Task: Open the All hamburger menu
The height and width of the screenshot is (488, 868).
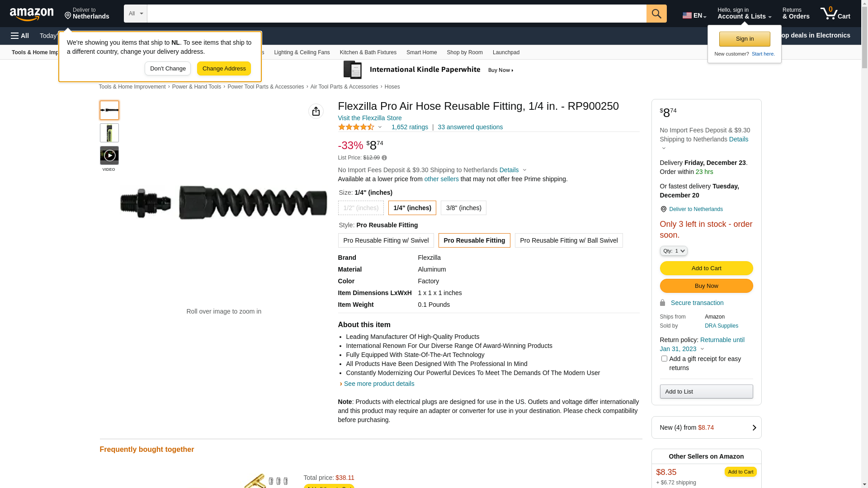Action: [20, 36]
